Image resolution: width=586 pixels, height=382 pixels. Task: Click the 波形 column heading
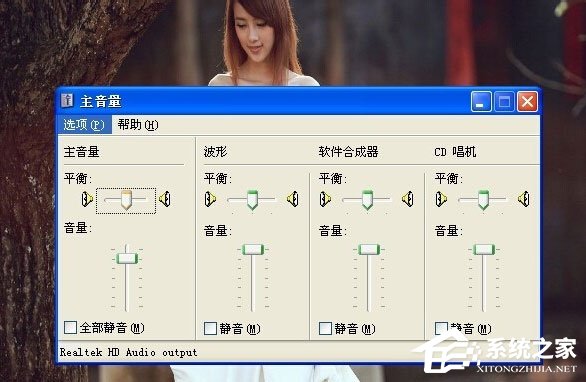click(216, 152)
